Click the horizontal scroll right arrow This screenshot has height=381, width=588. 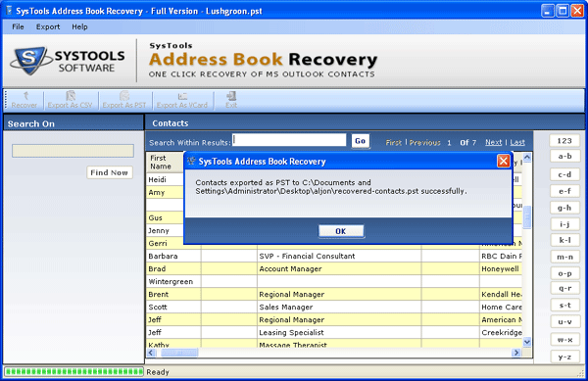(x=516, y=353)
